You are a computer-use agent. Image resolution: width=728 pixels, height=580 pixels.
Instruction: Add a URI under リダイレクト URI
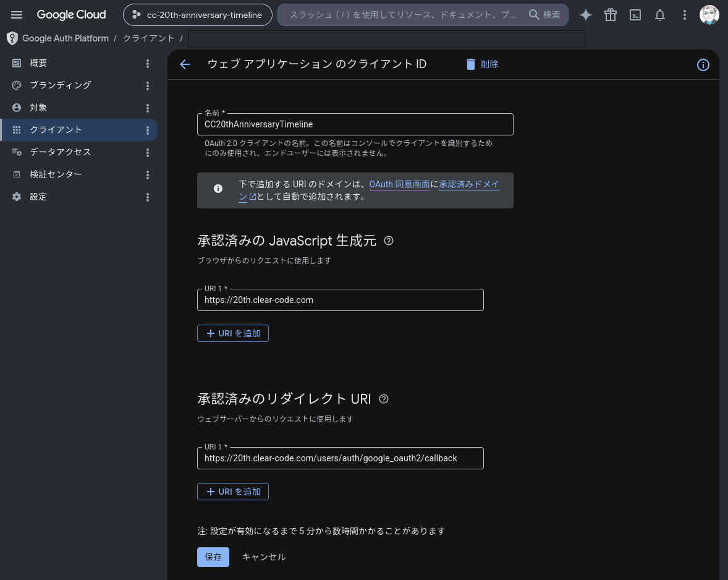(233, 492)
